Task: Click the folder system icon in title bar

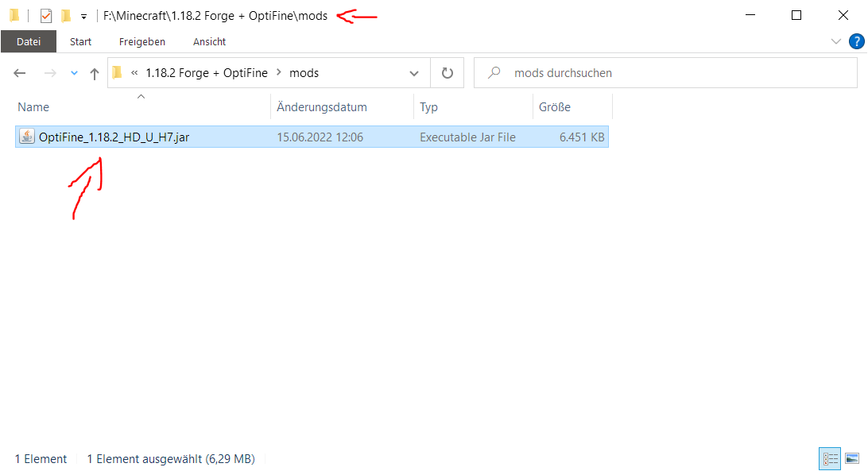Action: click(14, 16)
